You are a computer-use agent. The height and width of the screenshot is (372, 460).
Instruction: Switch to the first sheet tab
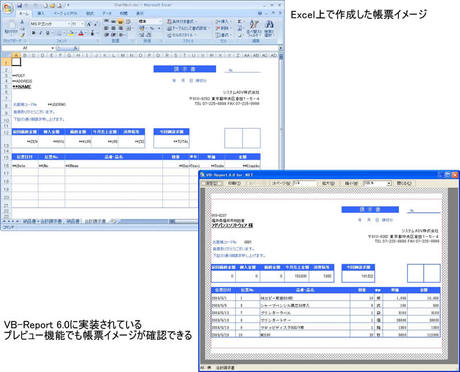(42, 221)
